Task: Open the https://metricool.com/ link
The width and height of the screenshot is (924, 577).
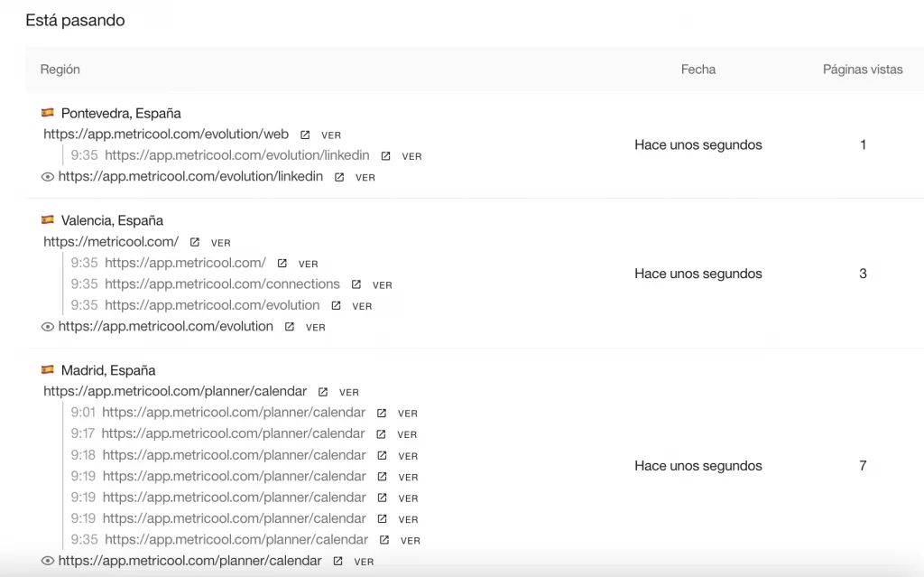Action: click(111, 242)
